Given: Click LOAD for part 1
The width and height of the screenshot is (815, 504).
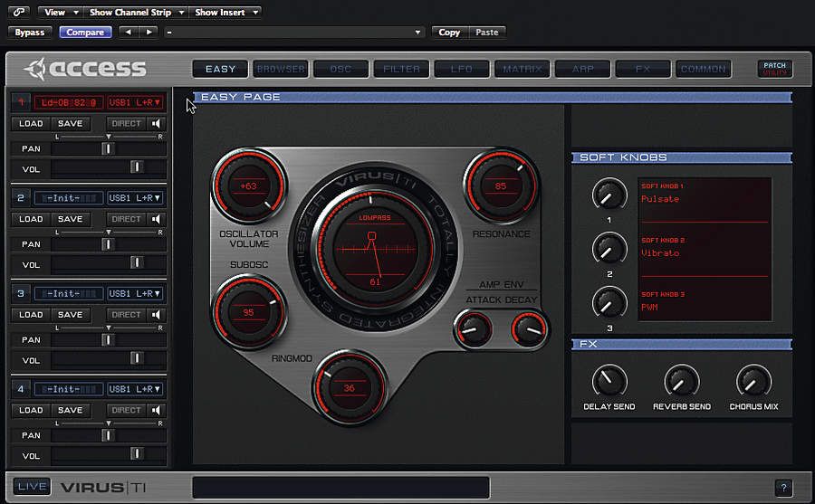Looking at the screenshot, I should 31,124.
